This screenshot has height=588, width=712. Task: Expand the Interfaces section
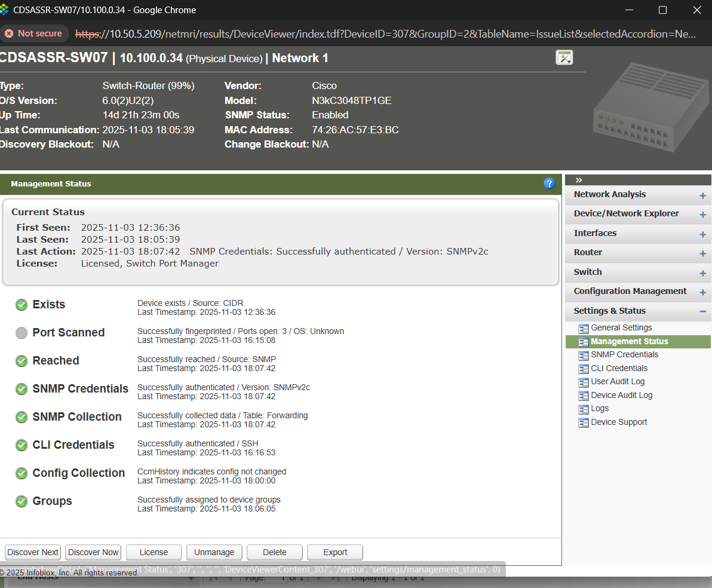[702, 234]
